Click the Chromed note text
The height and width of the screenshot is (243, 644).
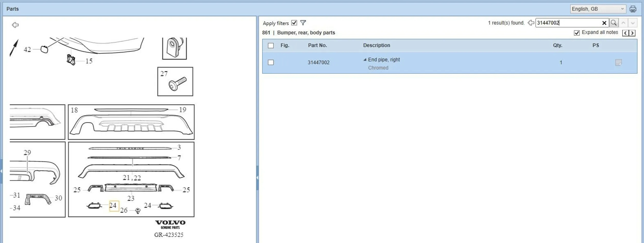tap(378, 68)
